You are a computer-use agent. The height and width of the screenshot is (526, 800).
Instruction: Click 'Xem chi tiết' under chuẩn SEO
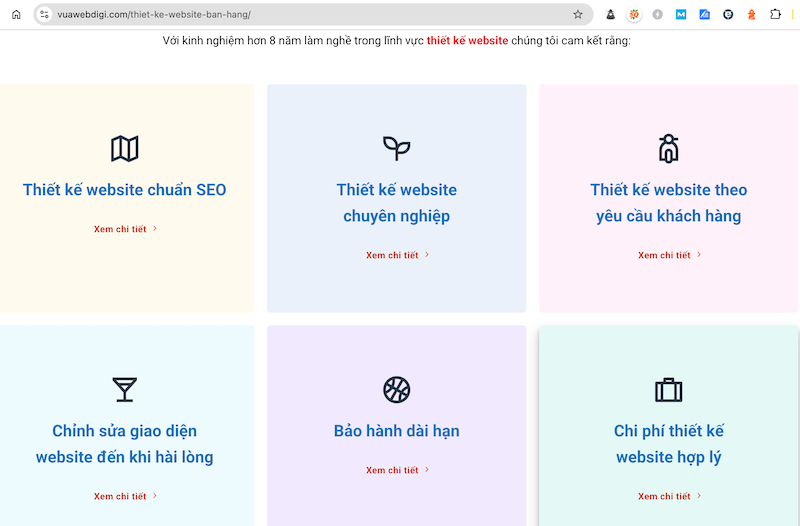pyautogui.click(x=125, y=229)
